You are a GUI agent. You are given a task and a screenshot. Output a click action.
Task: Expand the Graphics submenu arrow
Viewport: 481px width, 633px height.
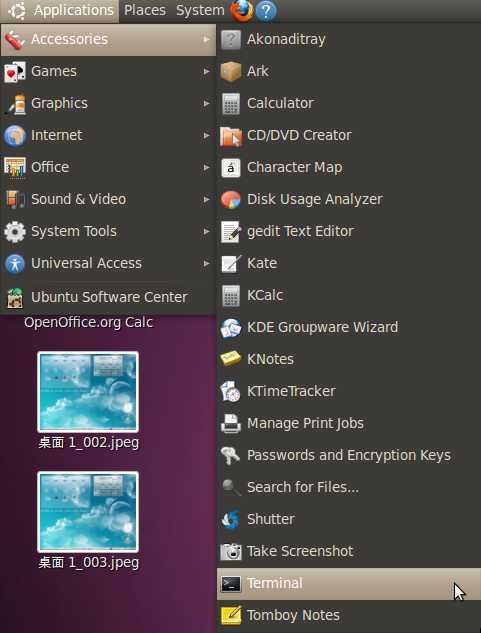point(206,103)
